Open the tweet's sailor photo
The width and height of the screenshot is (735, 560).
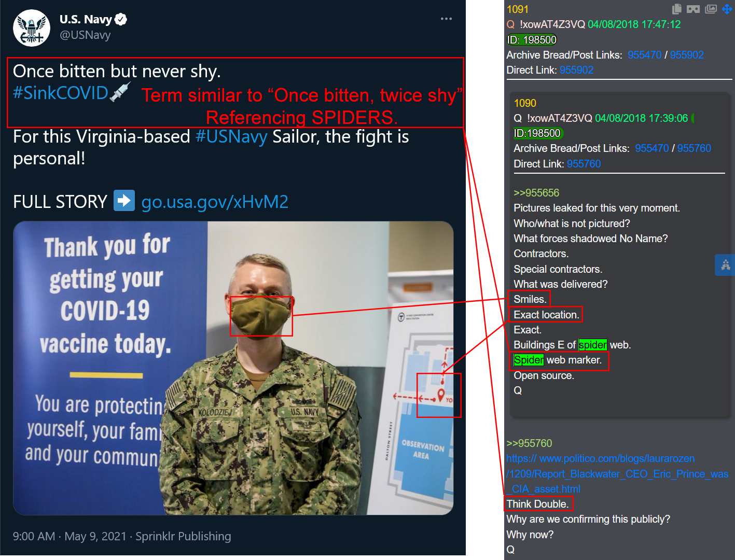(233, 368)
